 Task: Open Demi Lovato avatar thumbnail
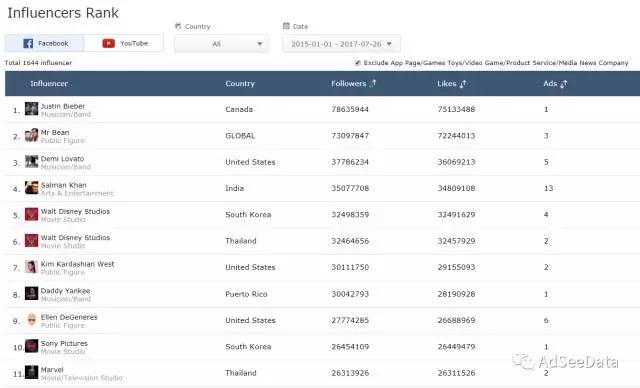click(31, 162)
